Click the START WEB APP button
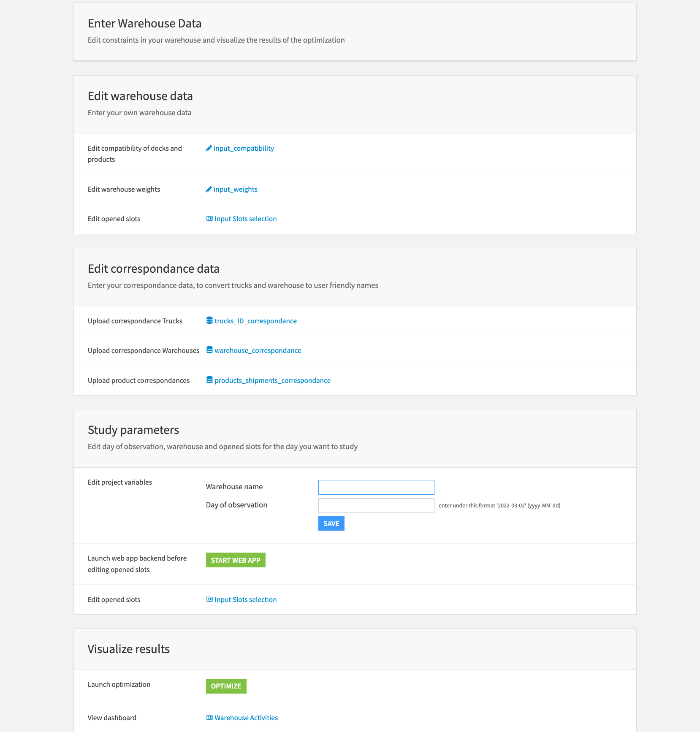 [x=236, y=560]
